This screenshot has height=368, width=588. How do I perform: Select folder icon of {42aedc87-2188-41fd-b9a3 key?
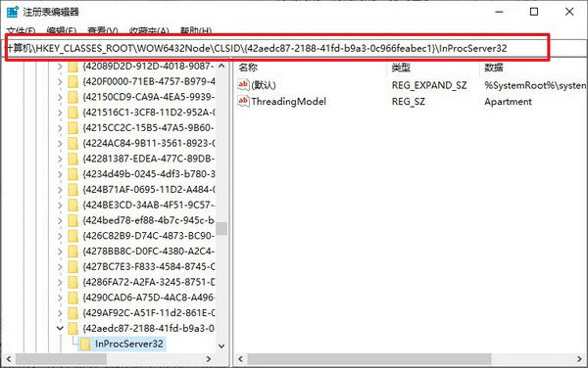pos(73,328)
